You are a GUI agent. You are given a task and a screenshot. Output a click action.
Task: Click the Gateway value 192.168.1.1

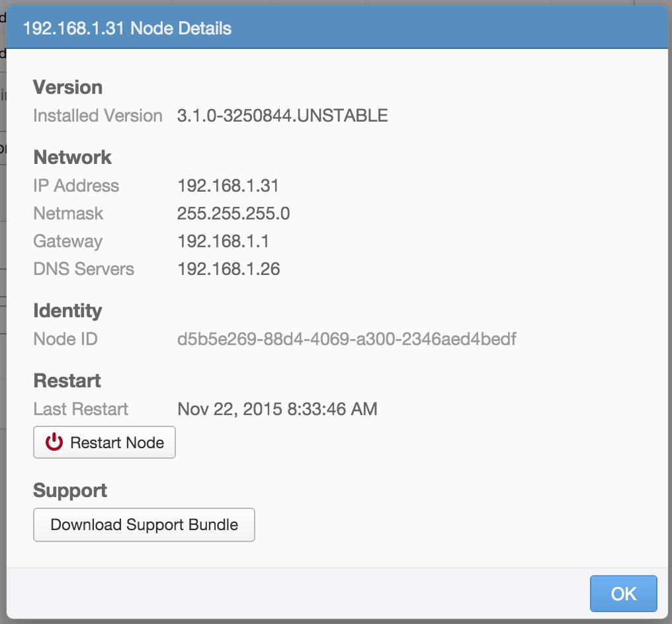point(223,241)
